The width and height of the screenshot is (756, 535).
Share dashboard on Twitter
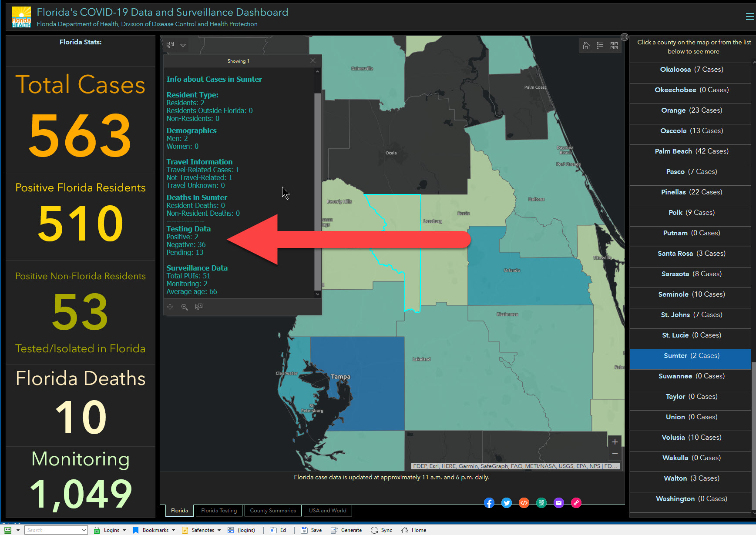507,503
